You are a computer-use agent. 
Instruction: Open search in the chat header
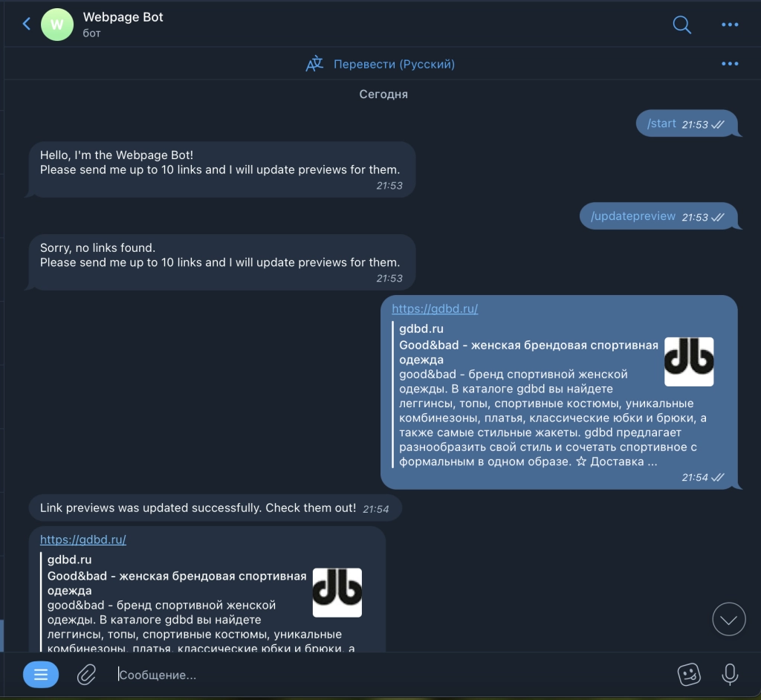click(682, 25)
